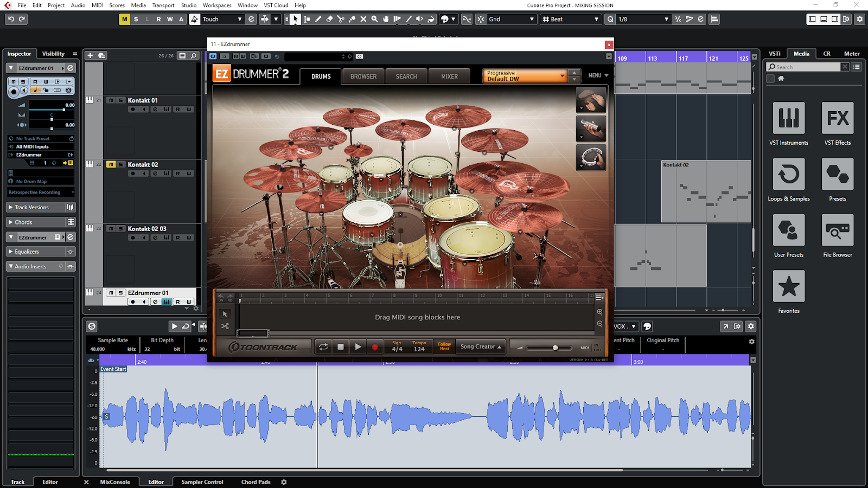
Task: Open the Transport menu
Action: (x=163, y=5)
